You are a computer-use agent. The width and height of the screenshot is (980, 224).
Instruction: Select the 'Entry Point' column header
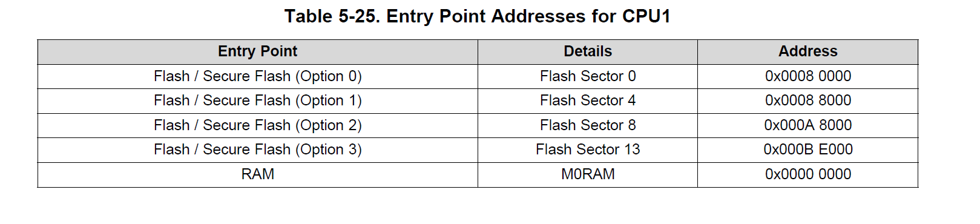(258, 51)
